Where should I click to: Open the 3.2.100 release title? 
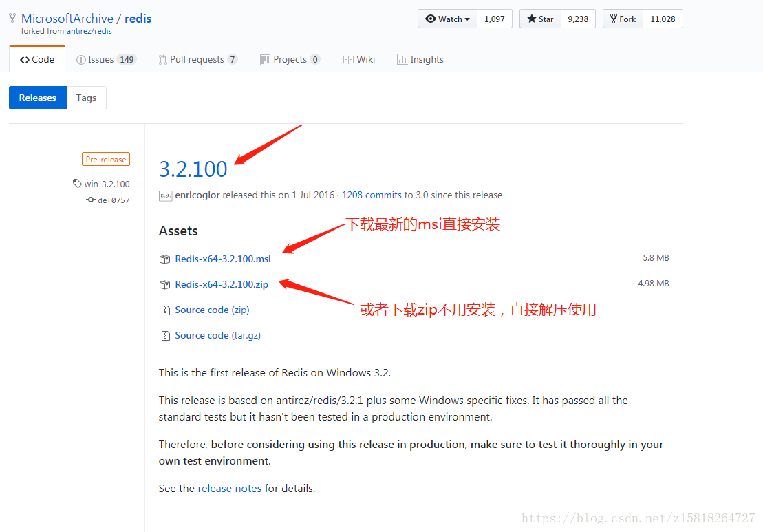(193, 169)
